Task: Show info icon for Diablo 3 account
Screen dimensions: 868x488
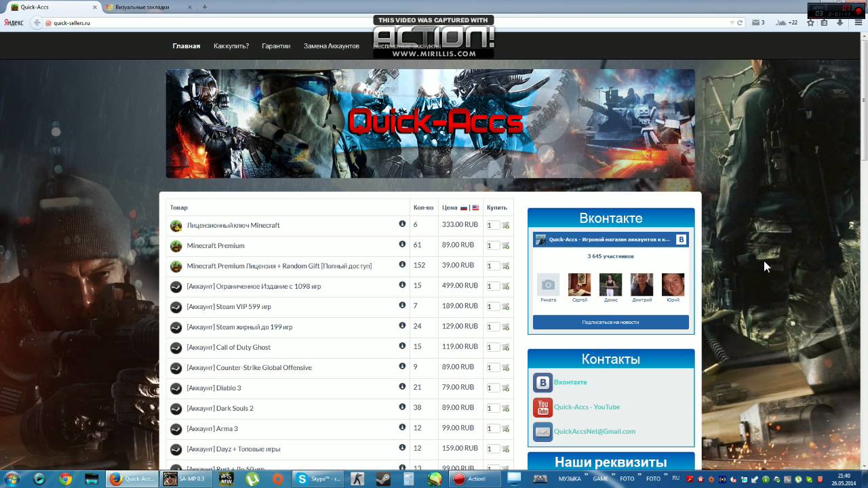Action: click(x=402, y=386)
